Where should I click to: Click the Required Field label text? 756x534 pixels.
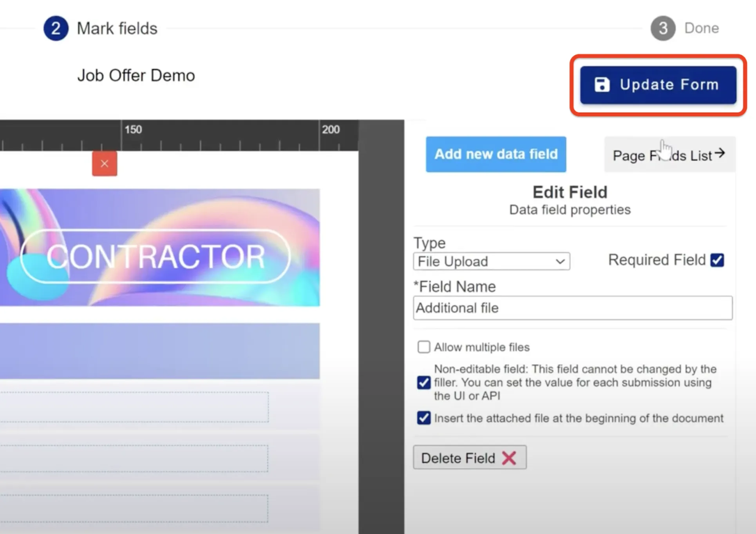(657, 260)
